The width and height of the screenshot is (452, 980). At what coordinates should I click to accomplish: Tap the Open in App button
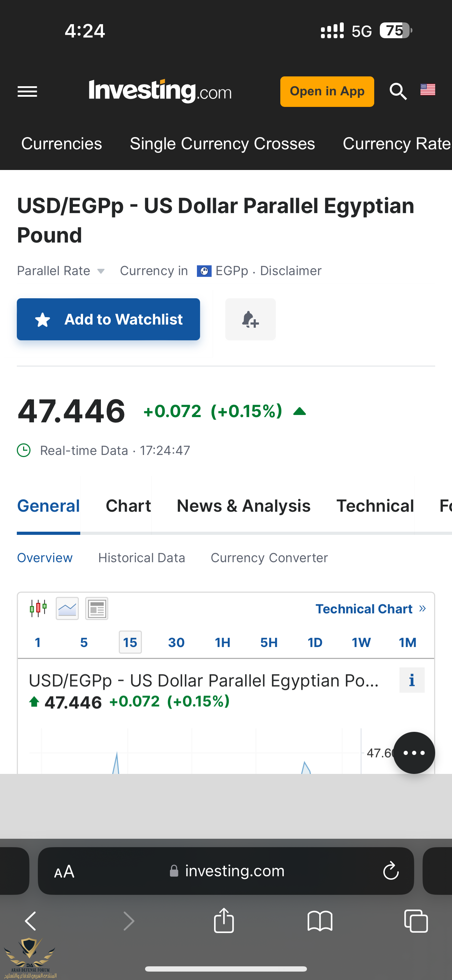click(327, 92)
